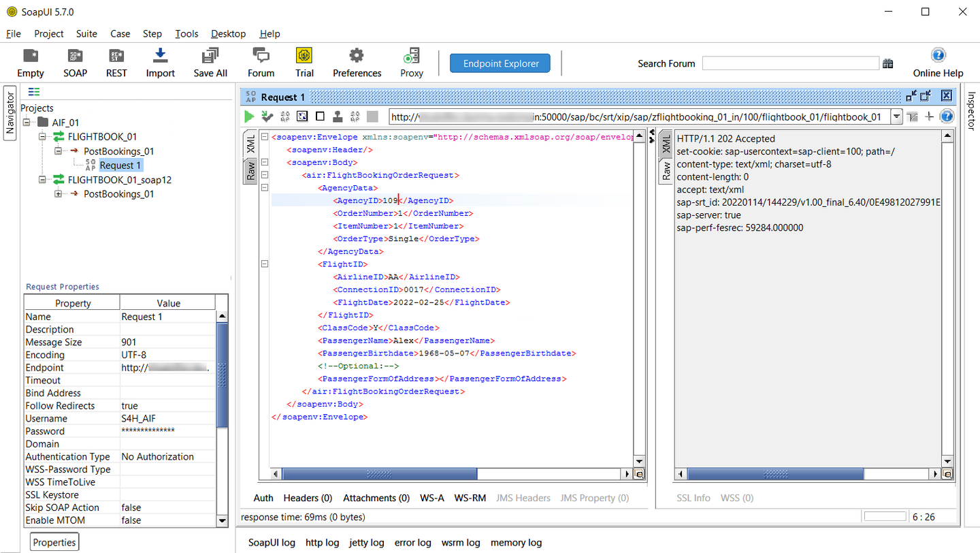The image size is (980, 553).
Task: Click the Request 1 window maximize icon
Action: click(x=926, y=97)
